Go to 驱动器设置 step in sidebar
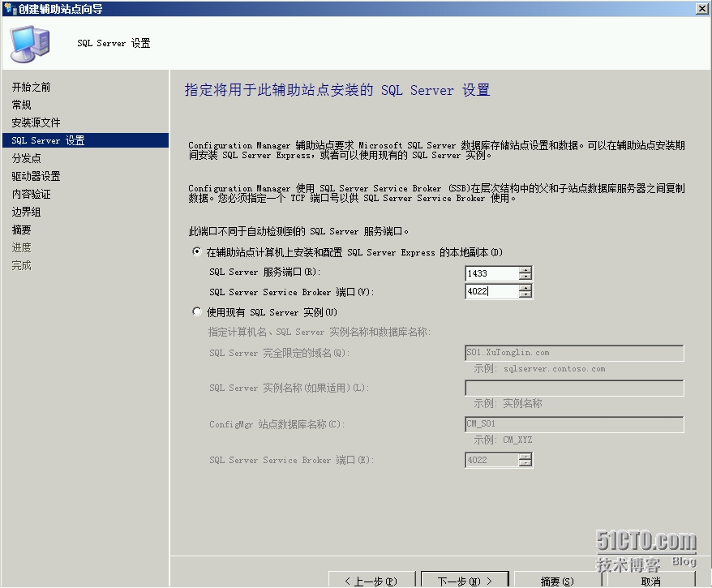 click(x=36, y=176)
